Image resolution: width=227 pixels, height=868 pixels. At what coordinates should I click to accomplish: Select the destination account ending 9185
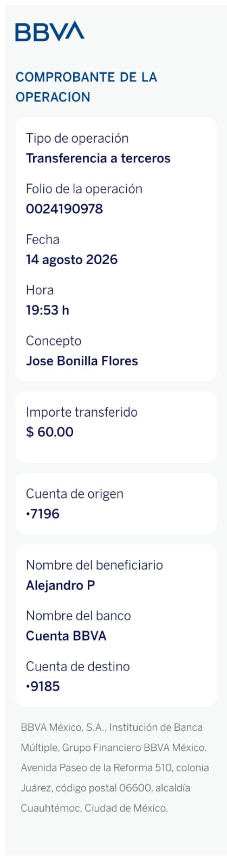tap(43, 686)
